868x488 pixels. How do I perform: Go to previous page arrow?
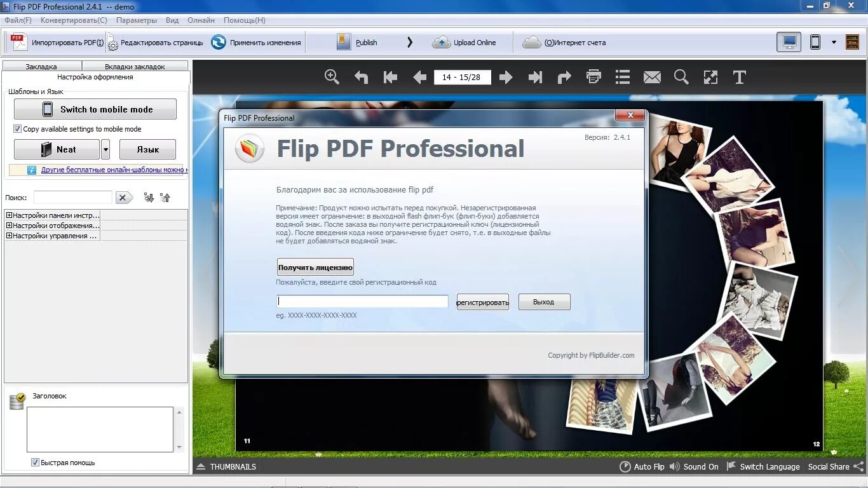419,78
